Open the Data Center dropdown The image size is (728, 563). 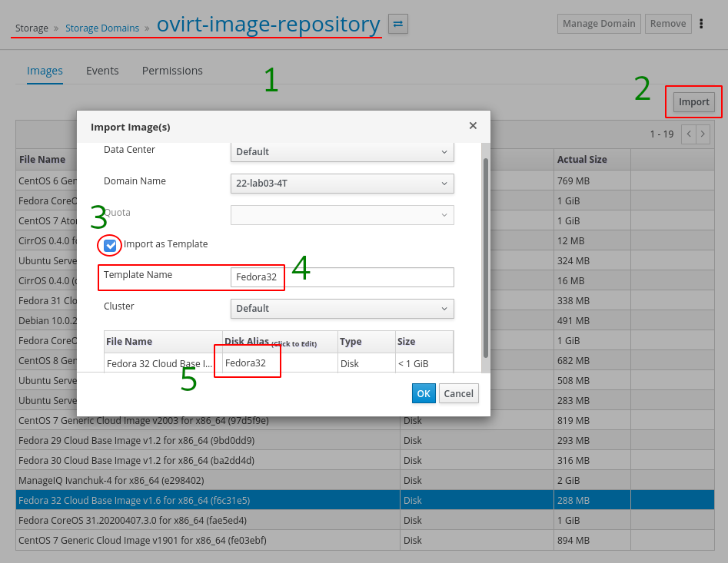[x=342, y=152]
